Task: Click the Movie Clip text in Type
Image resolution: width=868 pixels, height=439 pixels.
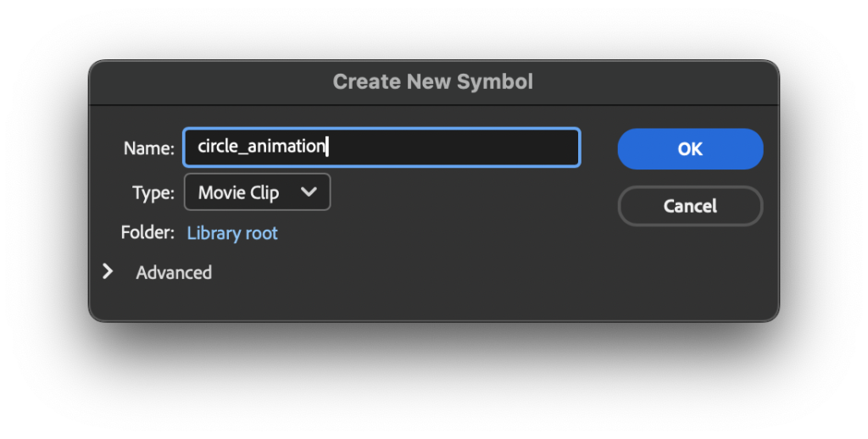Action: 238,193
